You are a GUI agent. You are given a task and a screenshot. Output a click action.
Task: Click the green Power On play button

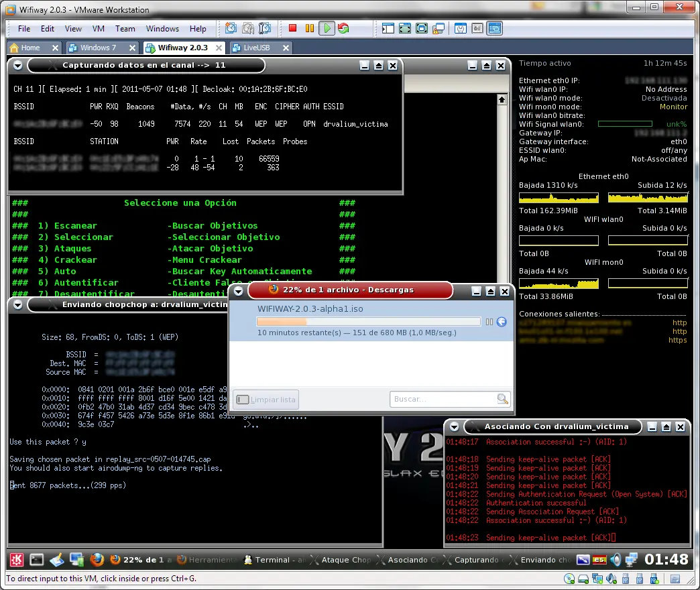[x=327, y=28]
